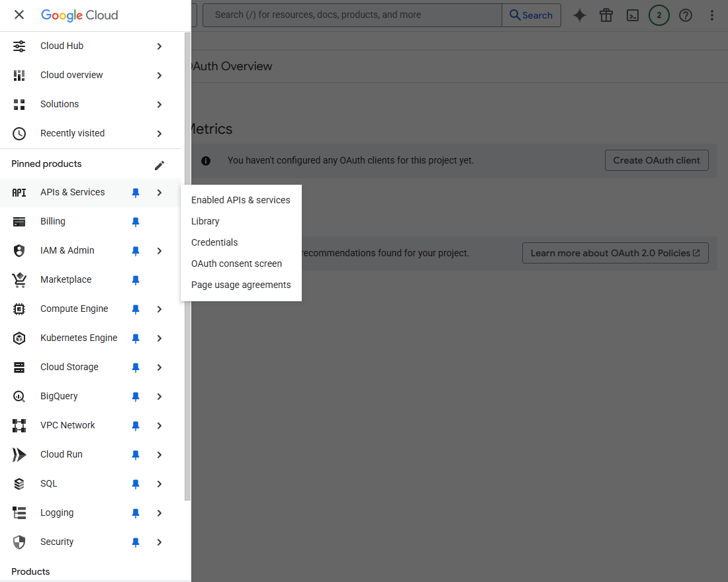Screen dimensions: 728x582
Task: Click the navigation menu vertical scrollbar
Action: click(x=187, y=267)
